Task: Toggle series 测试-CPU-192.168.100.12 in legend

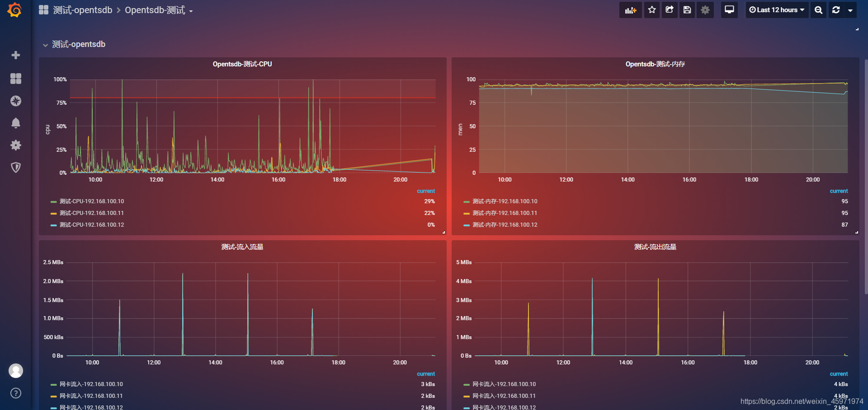Action: (x=92, y=225)
